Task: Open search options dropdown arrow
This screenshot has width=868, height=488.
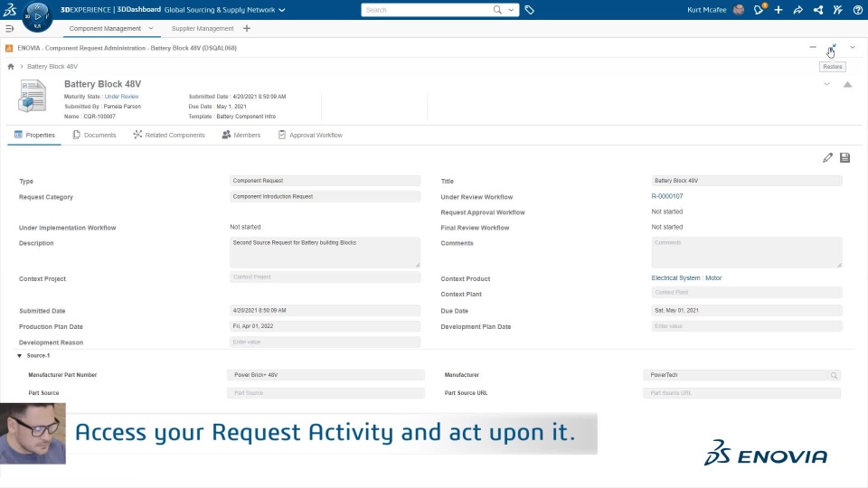Action: tap(511, 10)
